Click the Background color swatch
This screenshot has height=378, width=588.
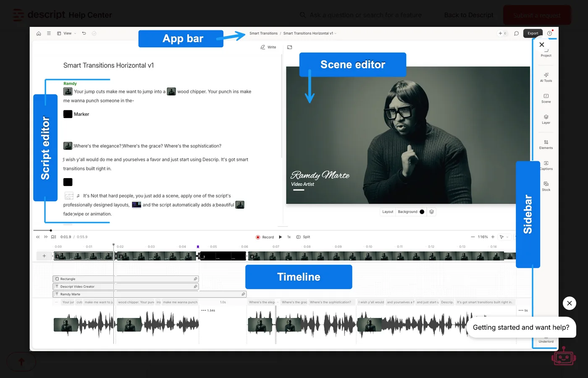422,212
